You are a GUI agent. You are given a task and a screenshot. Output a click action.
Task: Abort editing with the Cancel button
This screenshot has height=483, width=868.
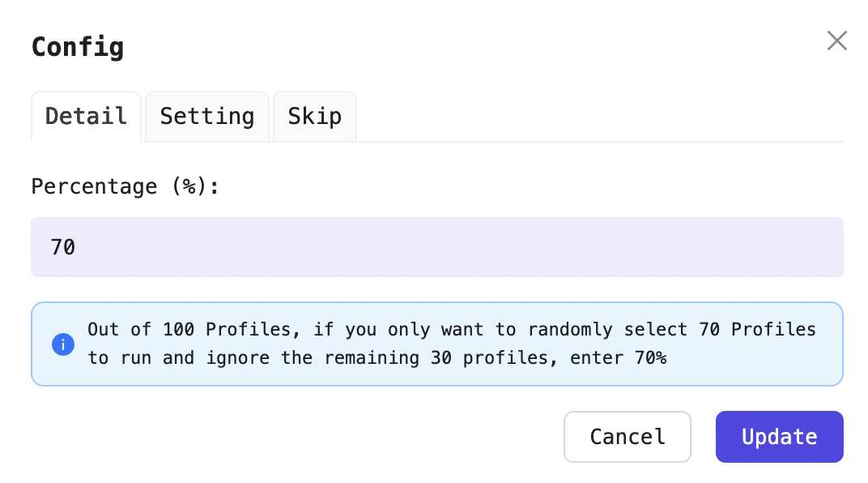627,437
